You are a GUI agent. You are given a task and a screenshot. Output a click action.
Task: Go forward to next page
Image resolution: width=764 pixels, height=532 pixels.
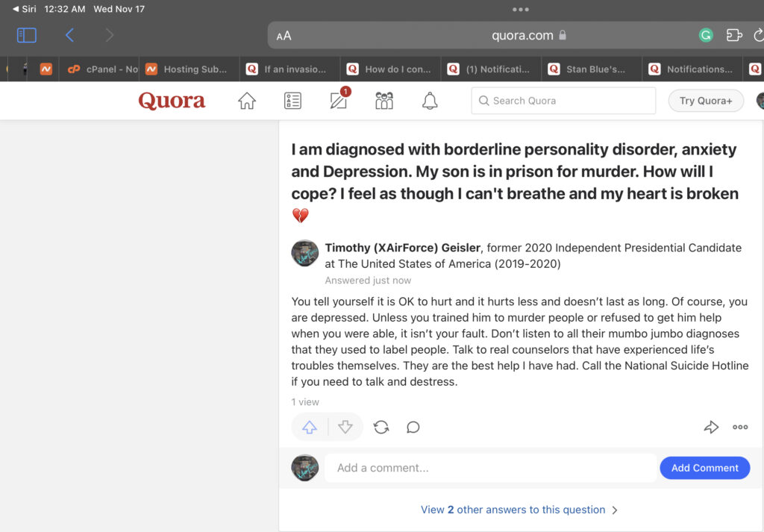(110, 35)
